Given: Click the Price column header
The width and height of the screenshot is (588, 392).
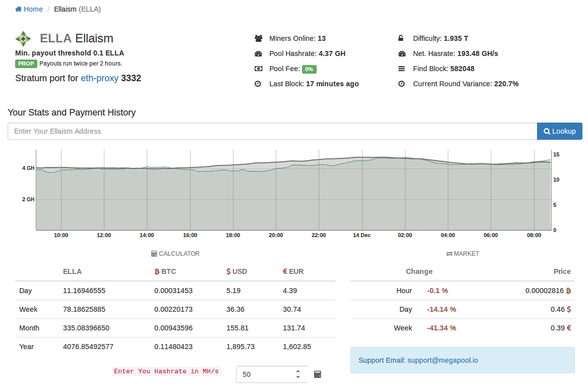Looking at the screenshot, I should click(562, 271).
